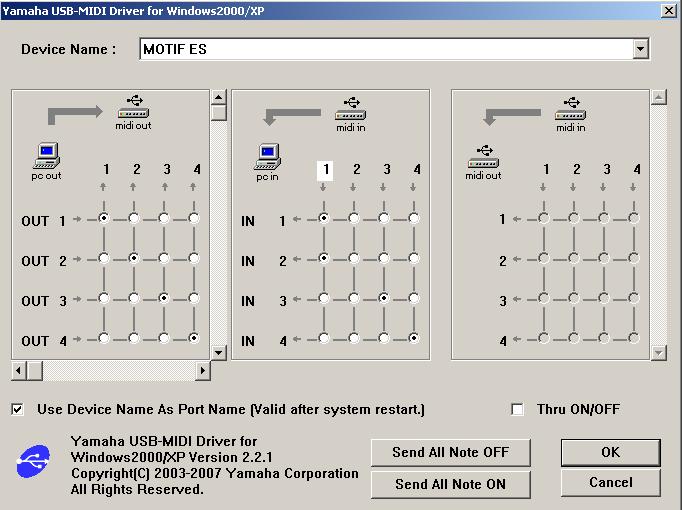Click the midi in USB device icon above pc in
682x510 pixels.
point(351,108)
